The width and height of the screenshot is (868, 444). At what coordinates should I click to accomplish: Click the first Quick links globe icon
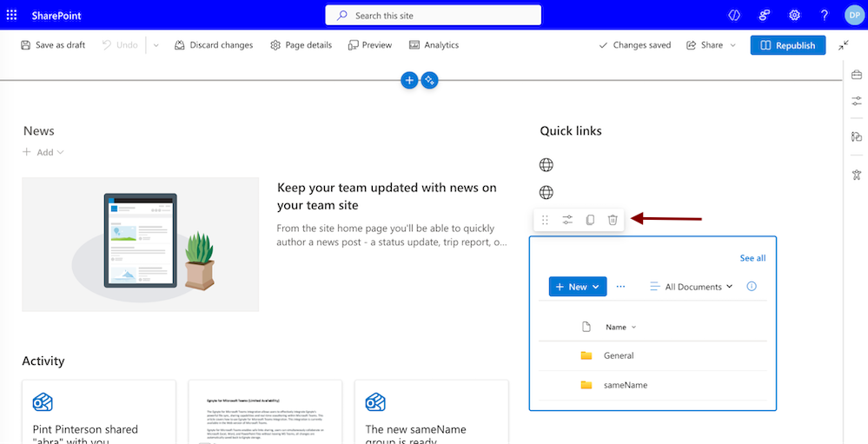click(x=547, y=165)
